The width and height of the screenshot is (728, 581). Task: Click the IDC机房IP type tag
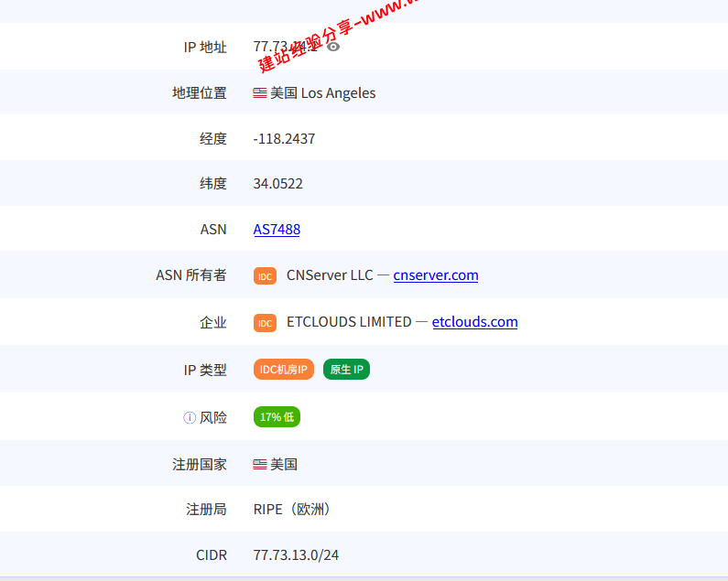coord(284,370)
